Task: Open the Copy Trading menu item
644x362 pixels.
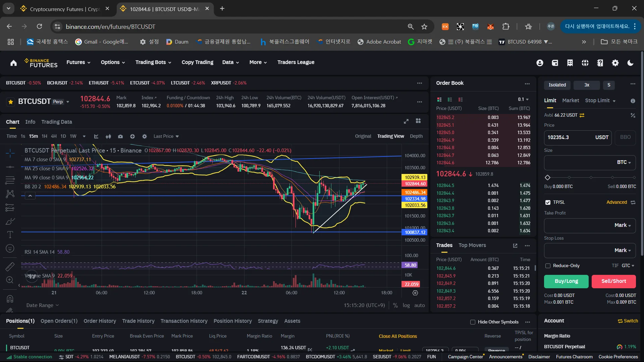Action: coord(197,62)
